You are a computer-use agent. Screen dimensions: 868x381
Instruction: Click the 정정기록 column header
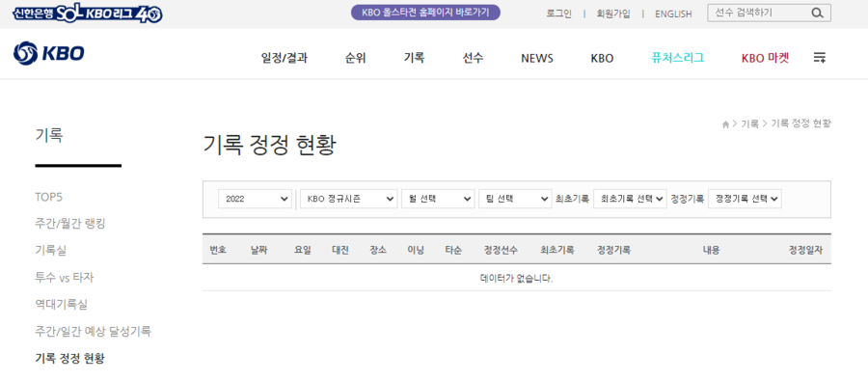tap(614, 251)
